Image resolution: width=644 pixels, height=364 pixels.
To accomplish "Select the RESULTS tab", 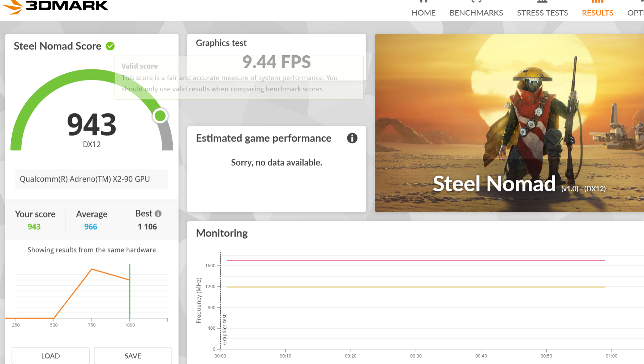I will click(597, 13).
